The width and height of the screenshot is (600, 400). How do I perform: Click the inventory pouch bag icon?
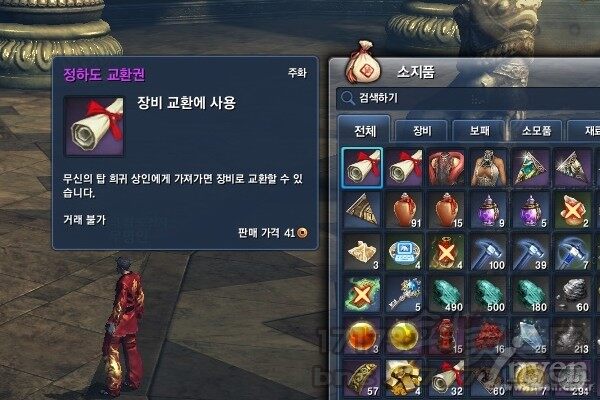[363, 62]
